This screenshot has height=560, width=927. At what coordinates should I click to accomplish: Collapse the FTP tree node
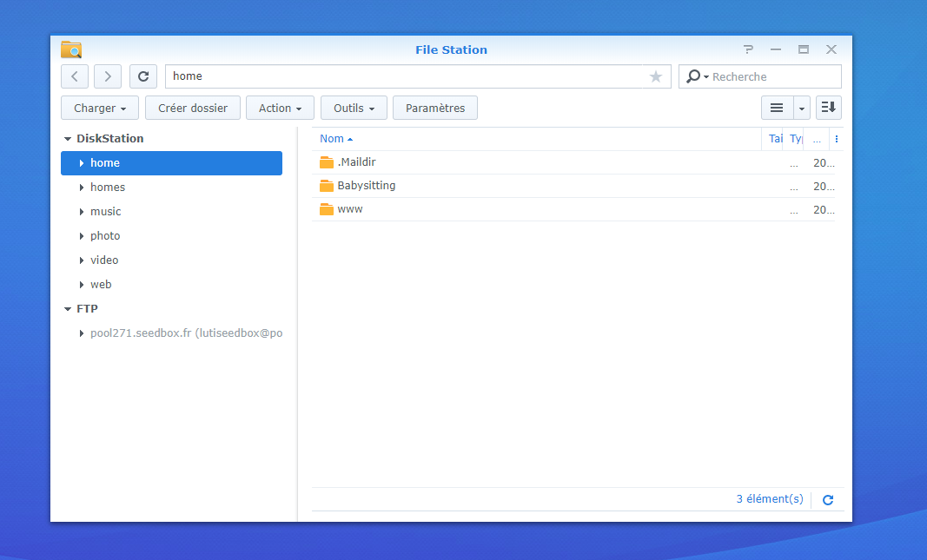68,309
